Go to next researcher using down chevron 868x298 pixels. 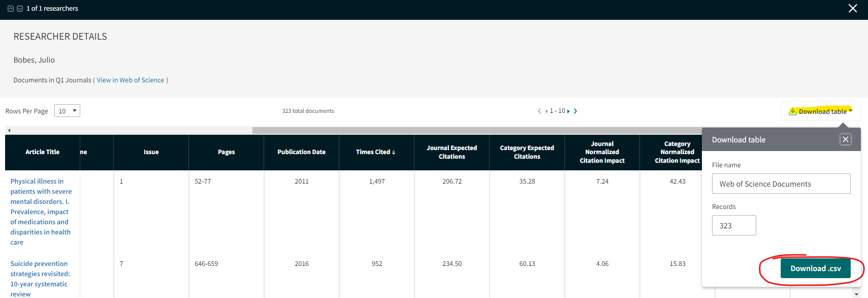(x=20, y=9)
